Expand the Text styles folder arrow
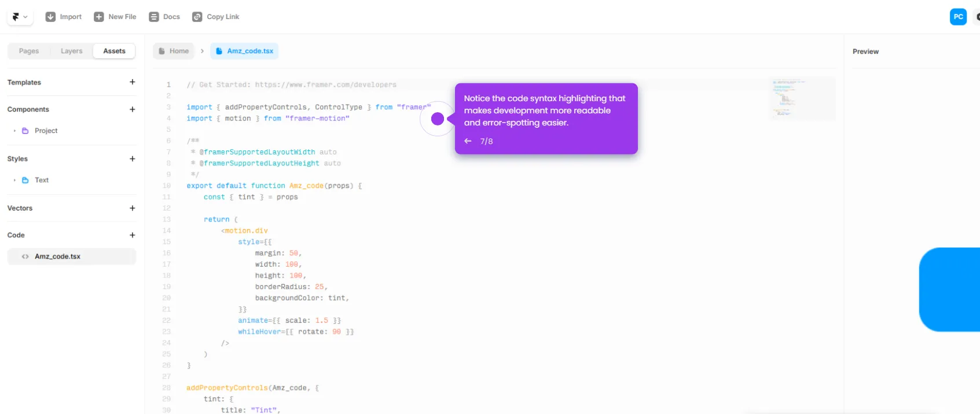This screenshot has height=414, width=980. (x=14, y=180)
